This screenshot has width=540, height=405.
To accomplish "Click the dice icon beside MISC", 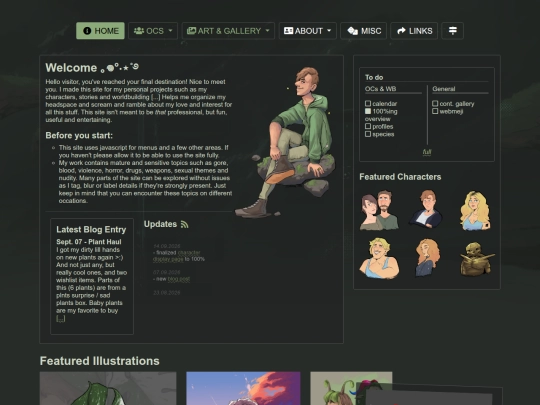I will [x=352, y=31].
